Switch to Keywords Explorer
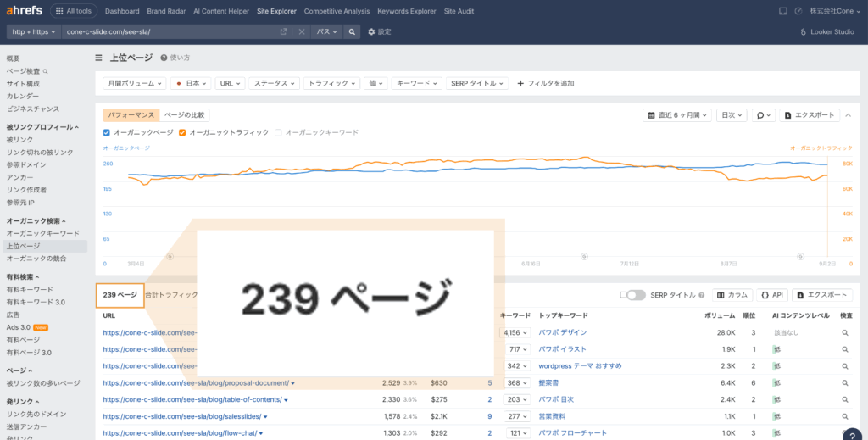This screenshot has width=868, height=440. [407, 11]
